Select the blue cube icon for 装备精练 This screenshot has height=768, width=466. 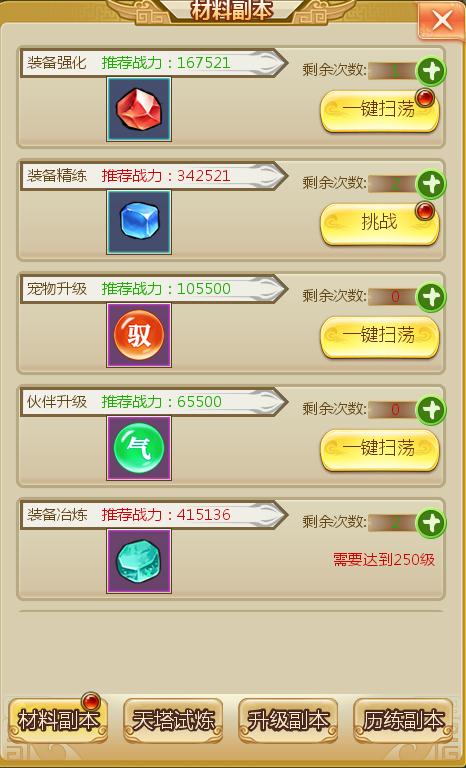point(139,222)
